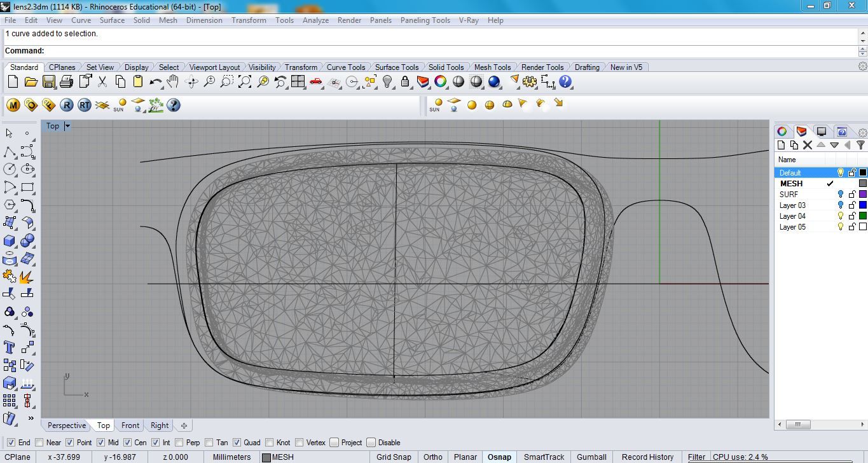This screenshot has height=463, width=868.
Task: Lock the Layer 03 layer
Action: coord(852,205)
